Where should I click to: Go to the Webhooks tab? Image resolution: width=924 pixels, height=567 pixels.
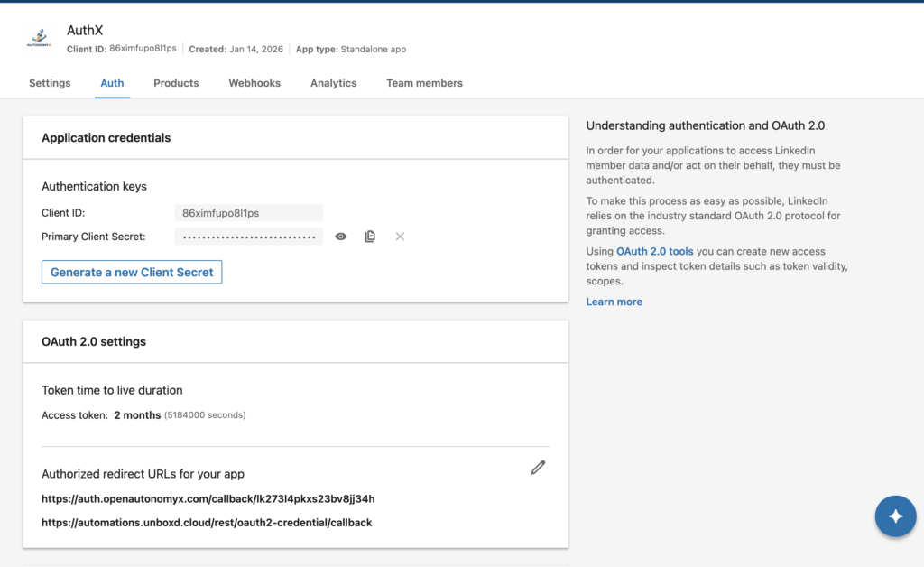coord(254,83)
